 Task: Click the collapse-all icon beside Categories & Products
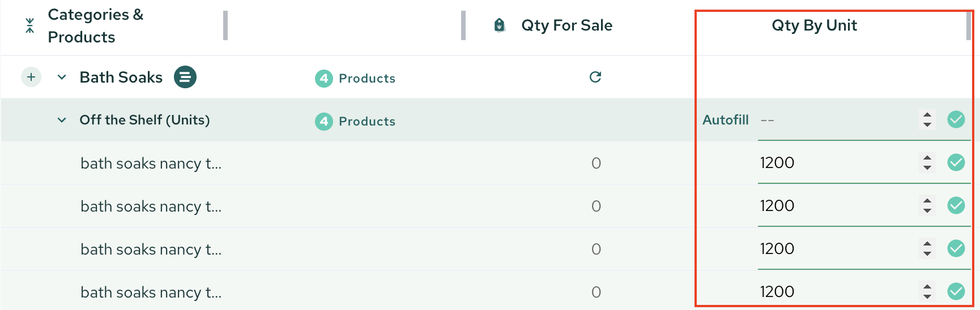30,25
